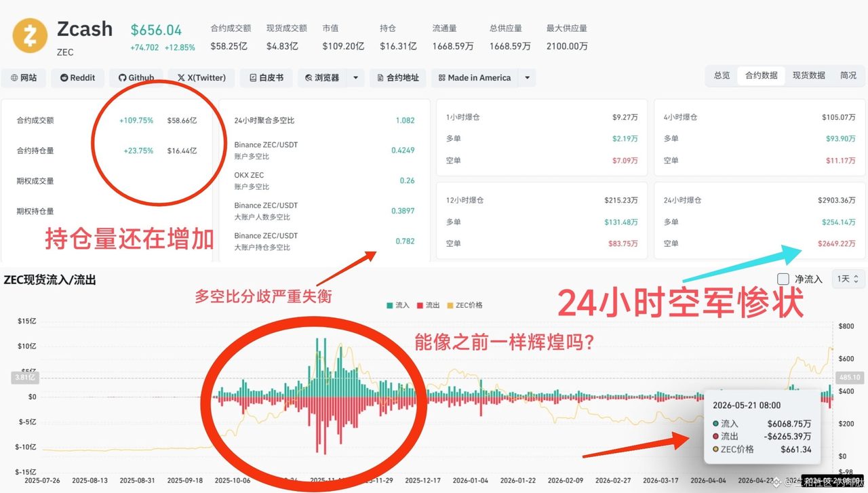Click the contract address document icon
868x493 pixels.
[x=380, y=78]
